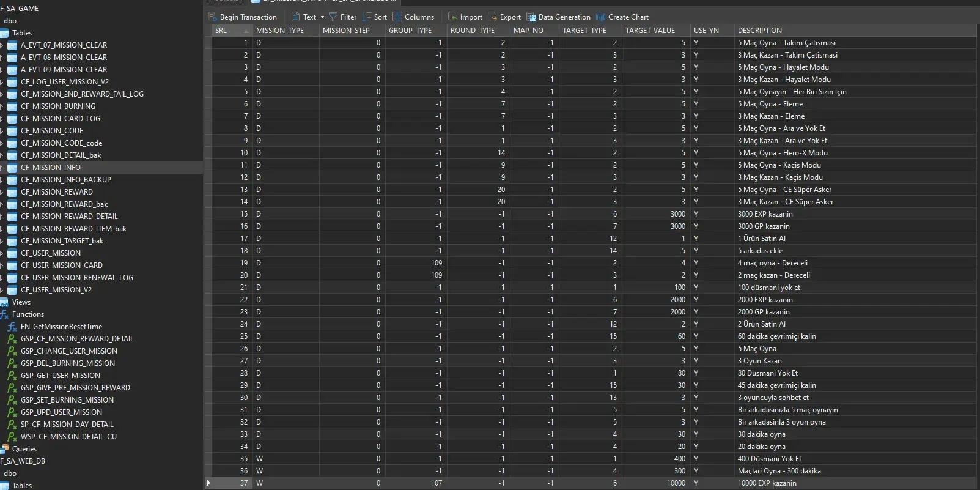Open the Data Generation tool
The height and width of the screenshot is (490, 980).
tap(531, 17)
